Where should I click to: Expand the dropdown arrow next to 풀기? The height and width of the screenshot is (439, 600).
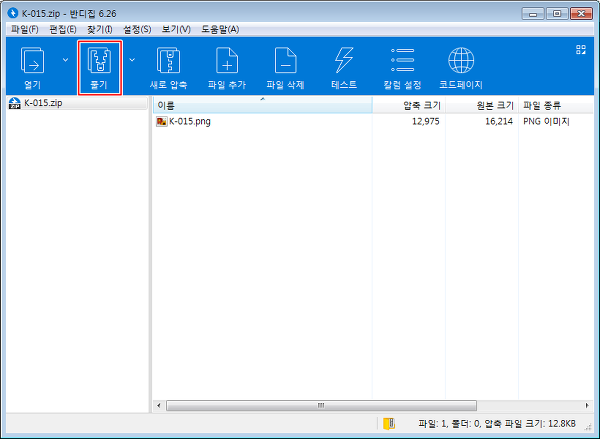132,60
